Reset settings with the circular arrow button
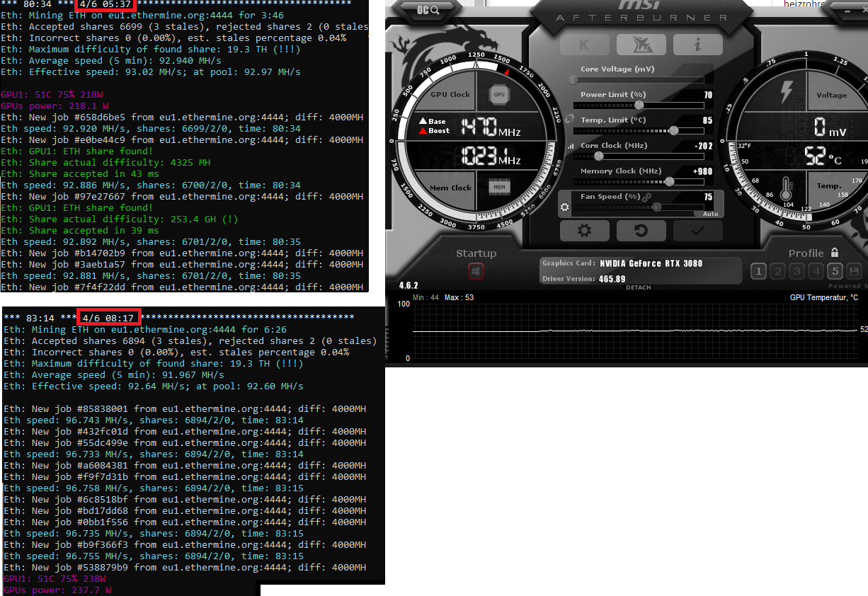The width and height of the screenshot is (868, 596). [x=641, y=231]
